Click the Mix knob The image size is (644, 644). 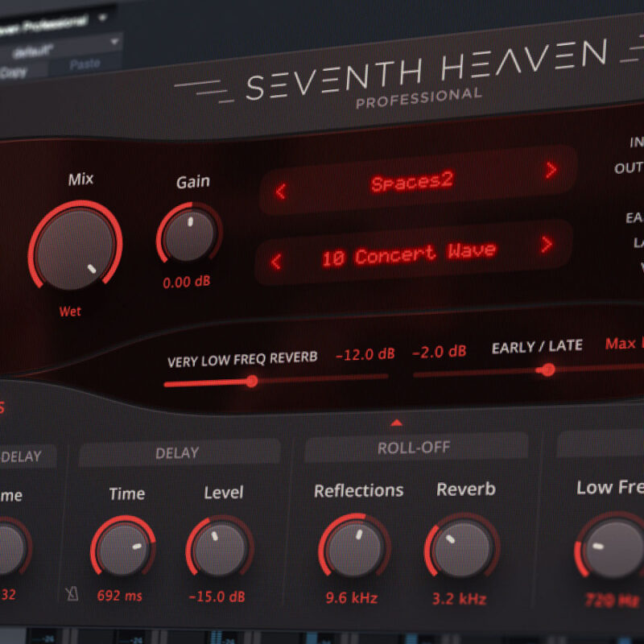click(75, 249)
